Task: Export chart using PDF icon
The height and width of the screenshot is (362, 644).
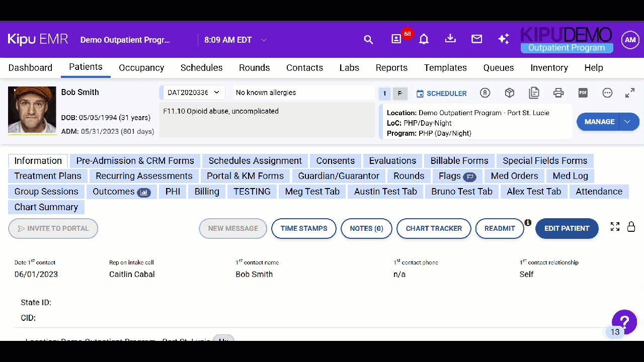Action: click(x=583, y=93)
